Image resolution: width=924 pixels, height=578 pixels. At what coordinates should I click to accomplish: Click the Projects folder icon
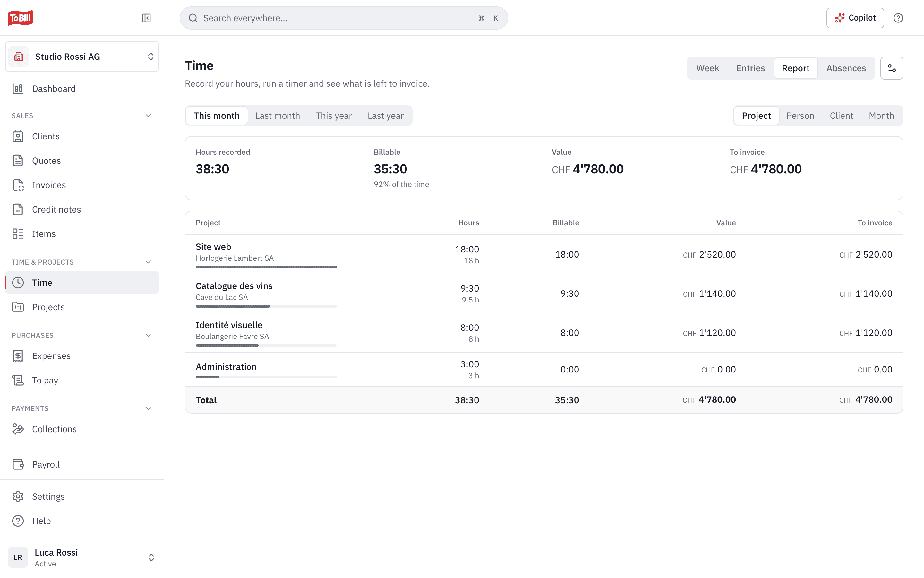18,307
